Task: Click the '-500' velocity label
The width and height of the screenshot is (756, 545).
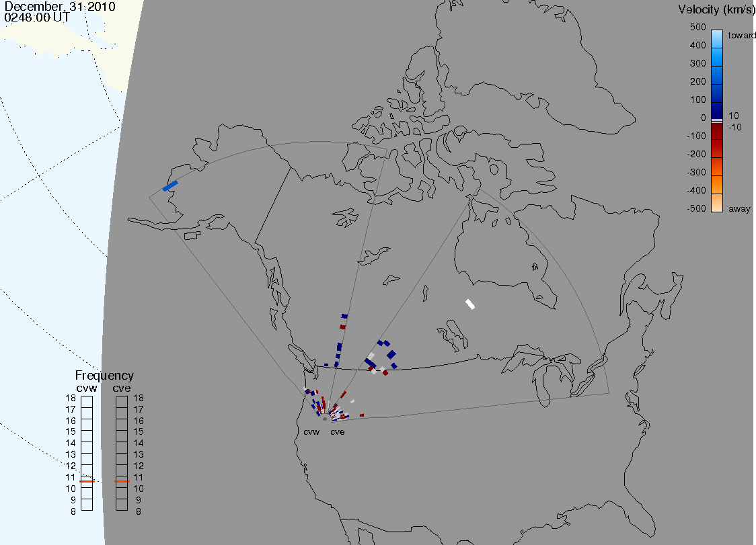Action: (x=696, y=208)
